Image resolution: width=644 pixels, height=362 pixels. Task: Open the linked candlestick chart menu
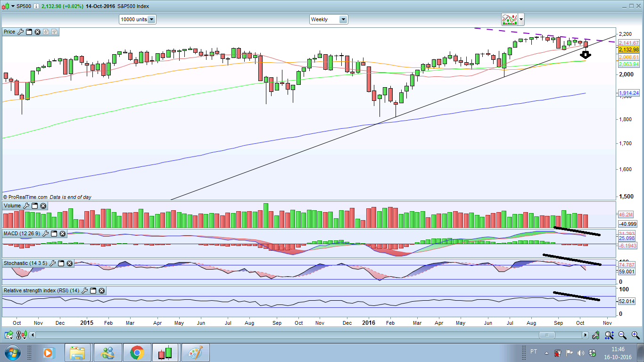click(x=22, y=335)
